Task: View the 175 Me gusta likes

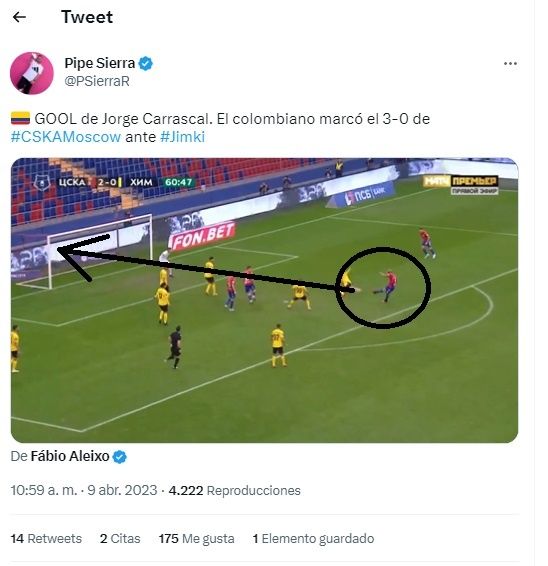Action: pos(197,539)
